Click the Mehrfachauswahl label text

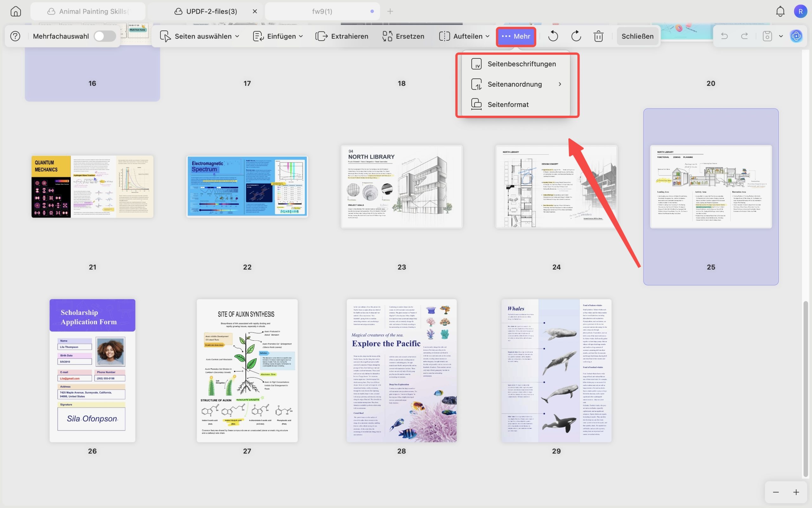pyautogui.click(x=61, y=36)
